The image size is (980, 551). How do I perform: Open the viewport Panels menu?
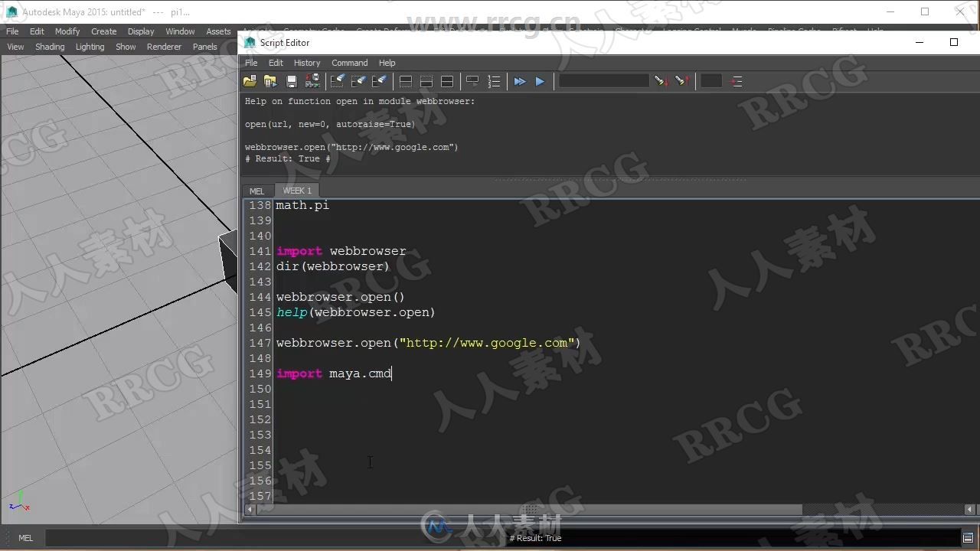[x=204, y=47]
